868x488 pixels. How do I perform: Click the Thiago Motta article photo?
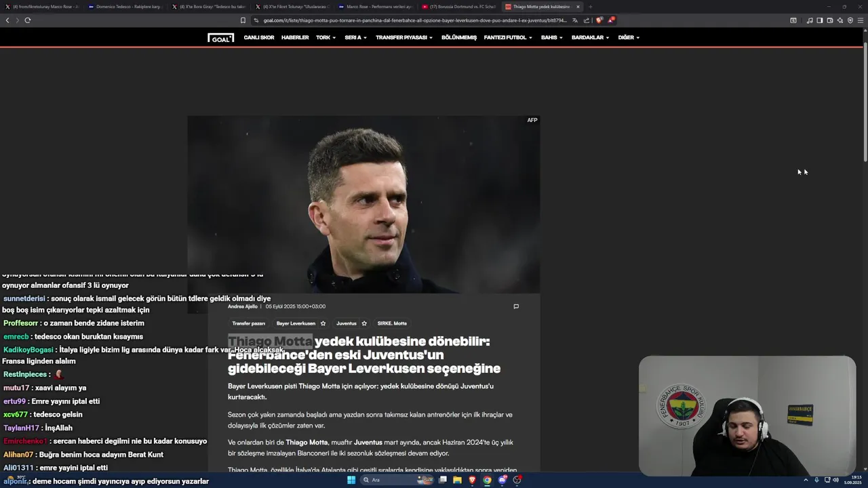tap(363, 205)
